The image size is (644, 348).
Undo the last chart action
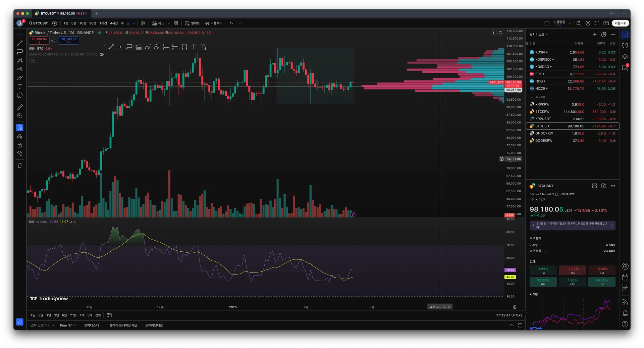(231, 23)
